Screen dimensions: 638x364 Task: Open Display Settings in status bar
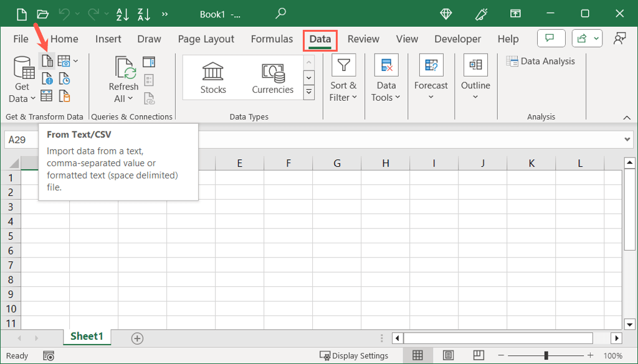(x=354, y=356)
